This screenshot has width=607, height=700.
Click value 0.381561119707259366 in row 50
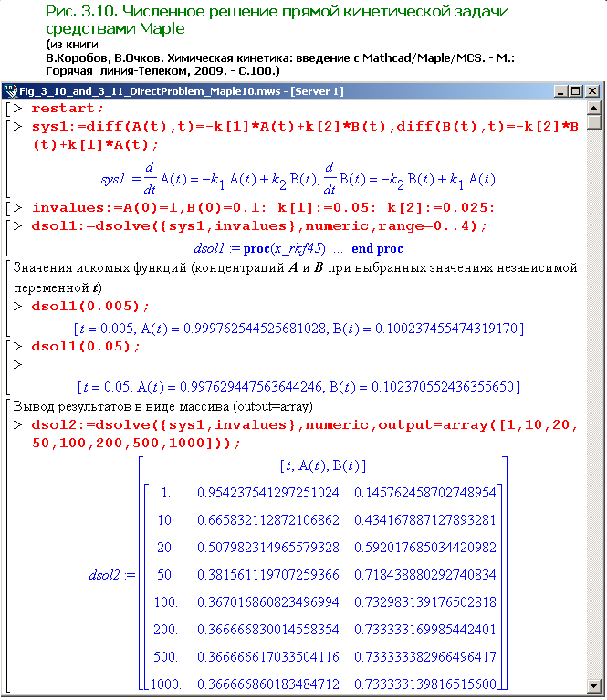(x=268, y=575)
